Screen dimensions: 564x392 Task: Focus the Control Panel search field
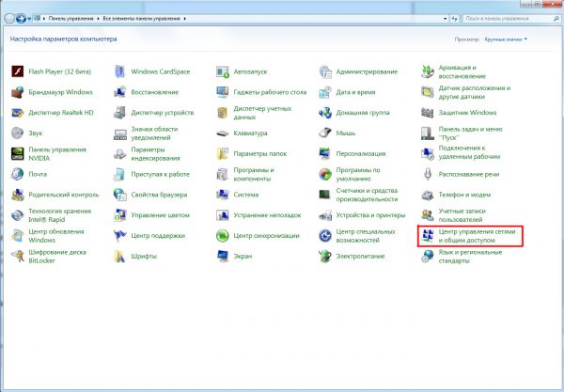click(508, 19)
